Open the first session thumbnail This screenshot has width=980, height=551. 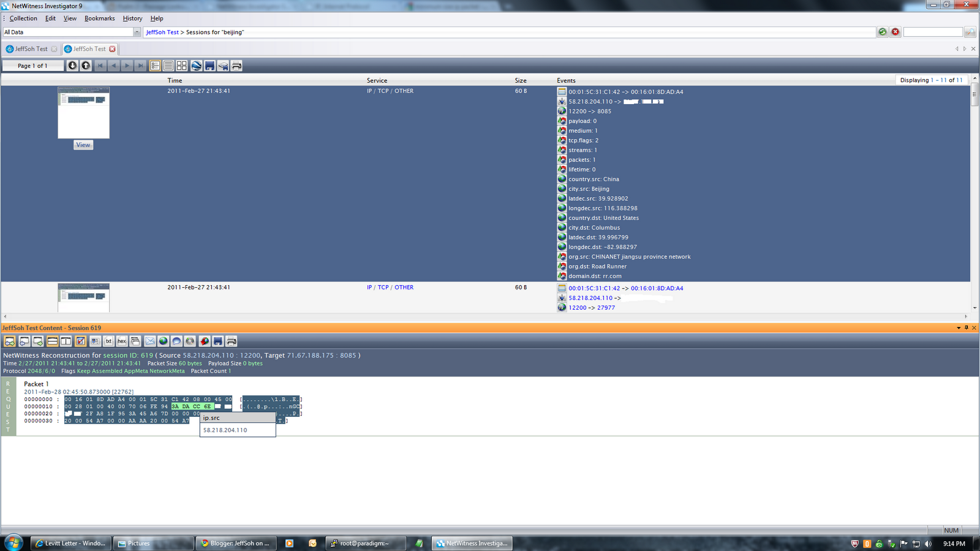84,113
